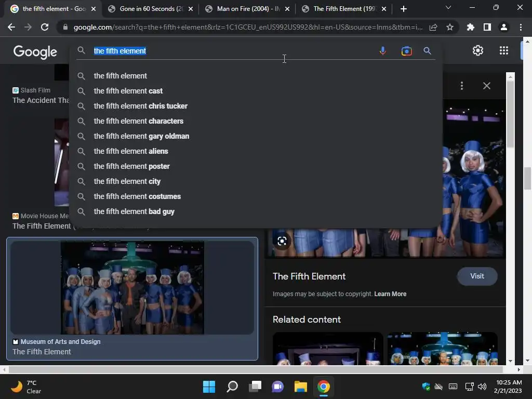Switch to Gone in 60 Seconds tab
This screenshot has width=532, height=399.
click(x=150, y=9)
